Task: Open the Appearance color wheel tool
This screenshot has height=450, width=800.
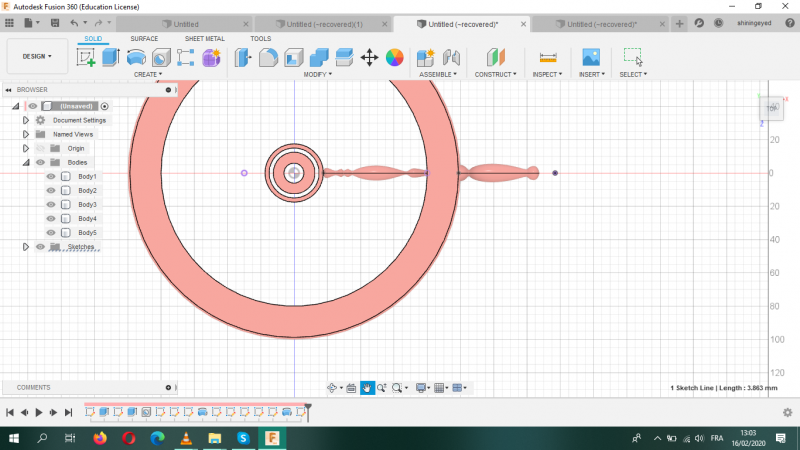Action: click(x=395, y=57)
